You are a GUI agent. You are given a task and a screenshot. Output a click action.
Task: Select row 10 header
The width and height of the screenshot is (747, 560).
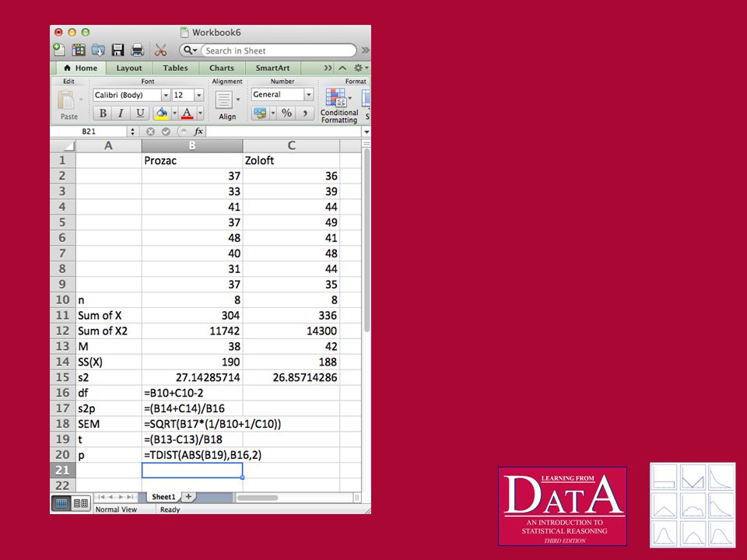click(63, 300)
